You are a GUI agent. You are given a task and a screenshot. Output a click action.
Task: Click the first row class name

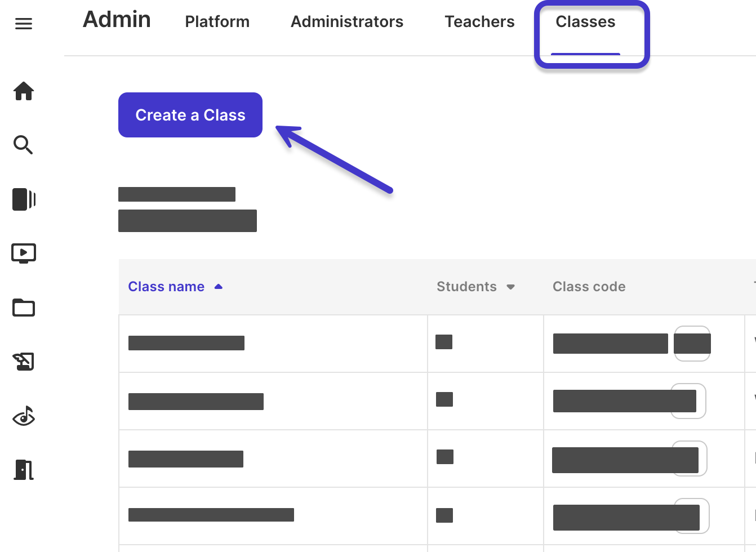tap(186, 343)
